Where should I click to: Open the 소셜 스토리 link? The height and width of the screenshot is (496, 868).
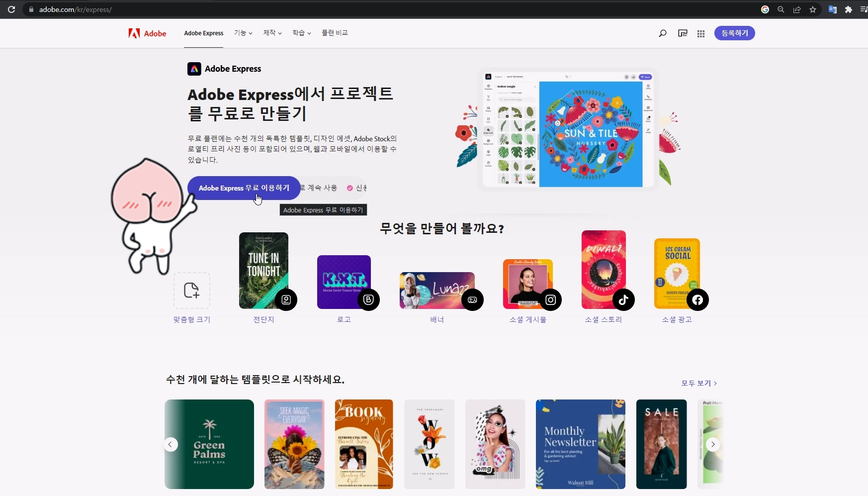604,319
